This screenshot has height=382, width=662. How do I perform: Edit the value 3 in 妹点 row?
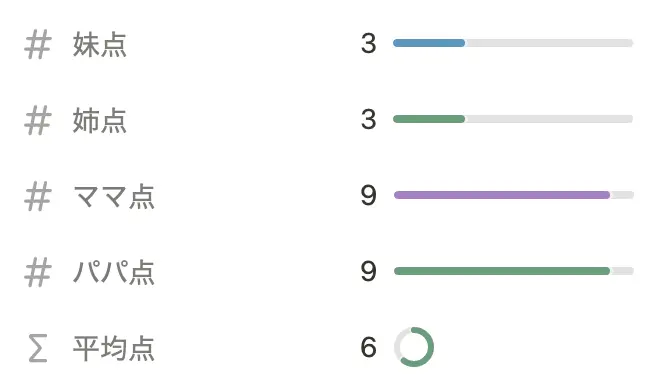pyautogui.click(x=369, y=43)
